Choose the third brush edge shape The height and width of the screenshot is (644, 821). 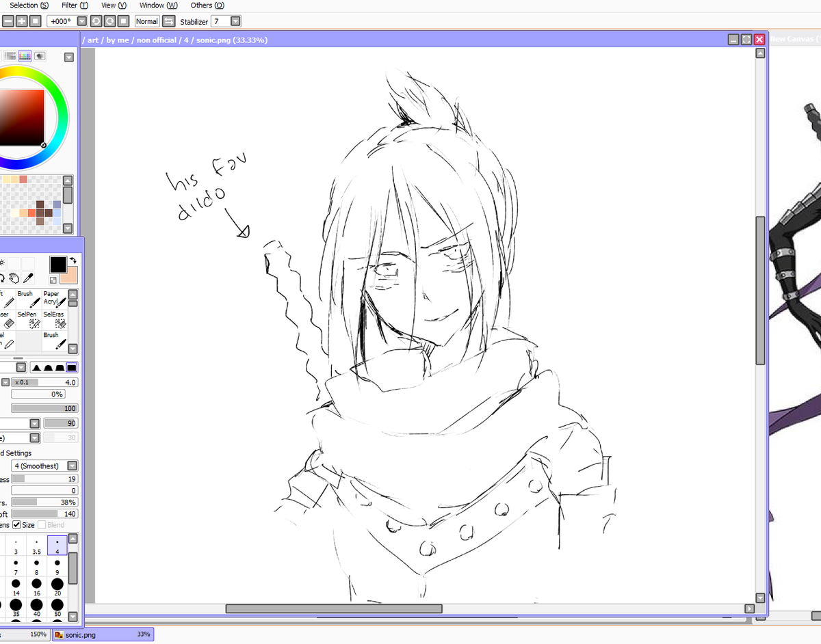[x=60, y=368]
